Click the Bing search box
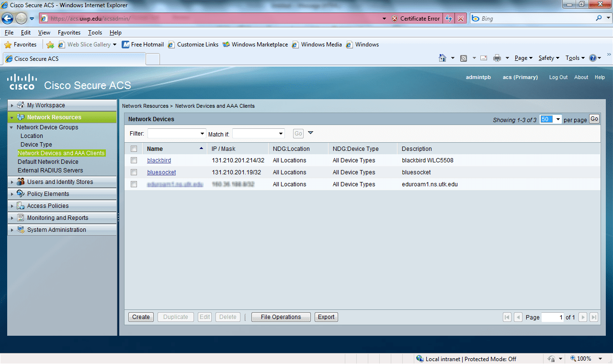 (x=537, y=19)
